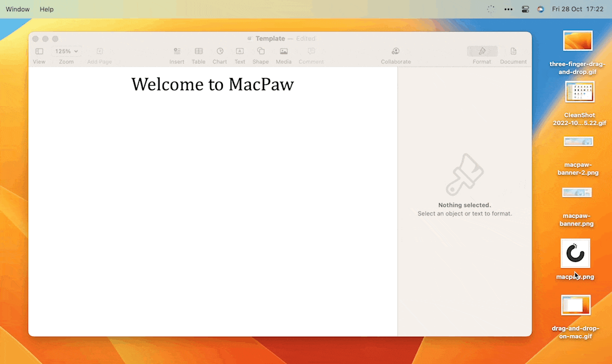Viewport: 612px width, 364px height.
Task: Select the drag-and-drop-on-mac.gif desktop file
Action: [576, 305]
